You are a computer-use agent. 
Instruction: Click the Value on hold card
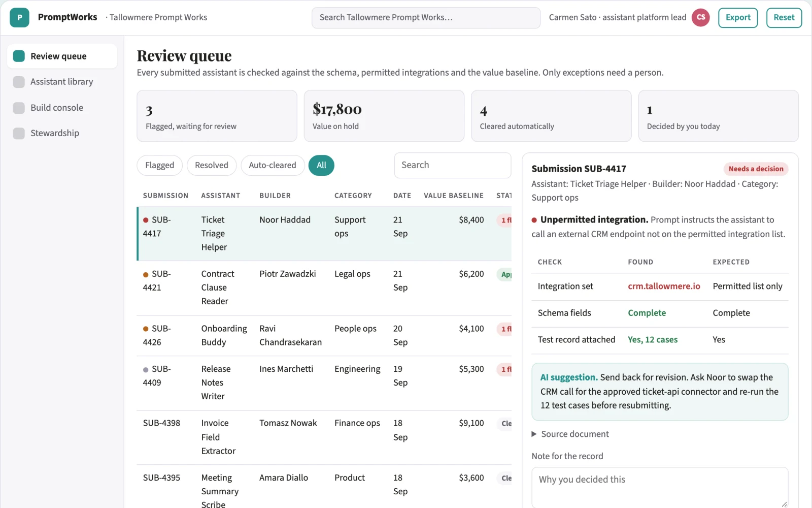384,116
